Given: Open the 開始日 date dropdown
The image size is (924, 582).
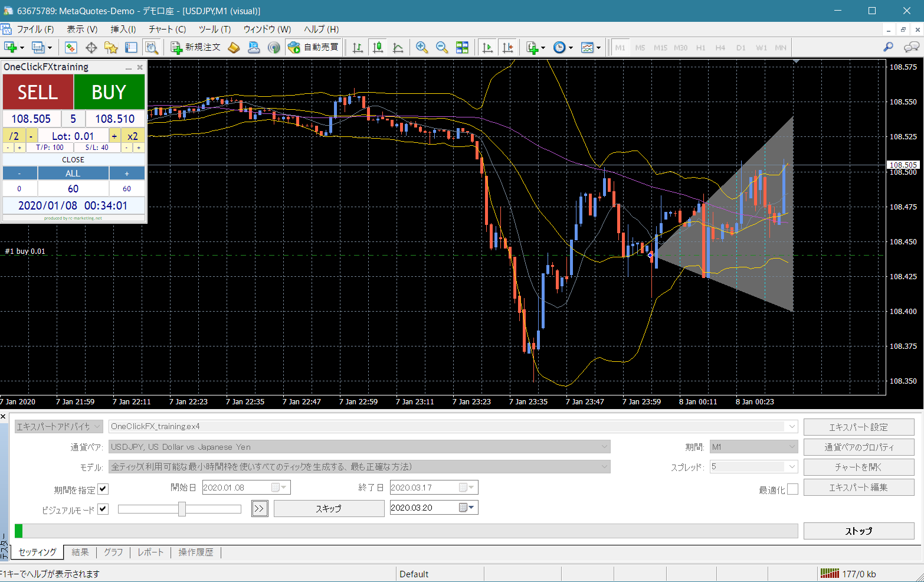Looking at the screenshot, I should 282,488.
